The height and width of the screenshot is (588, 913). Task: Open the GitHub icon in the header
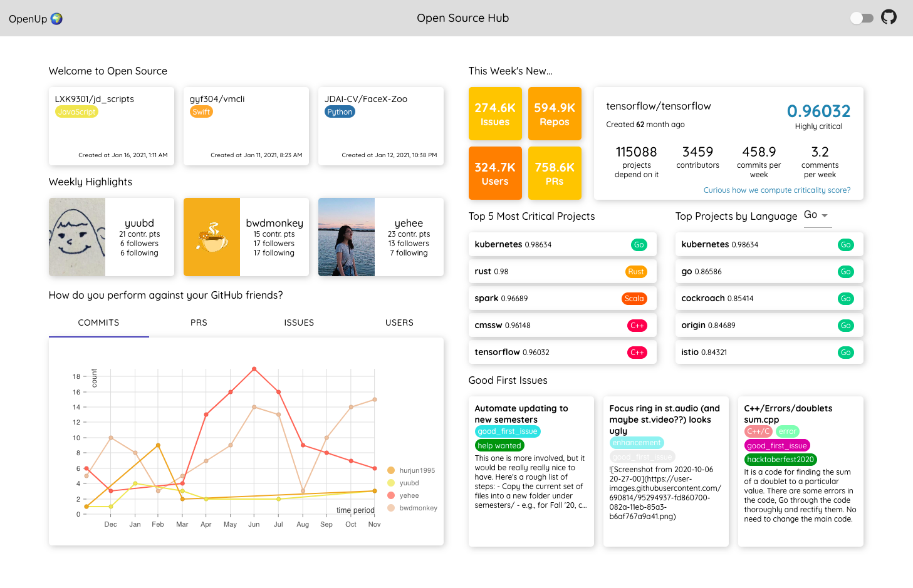889,18
